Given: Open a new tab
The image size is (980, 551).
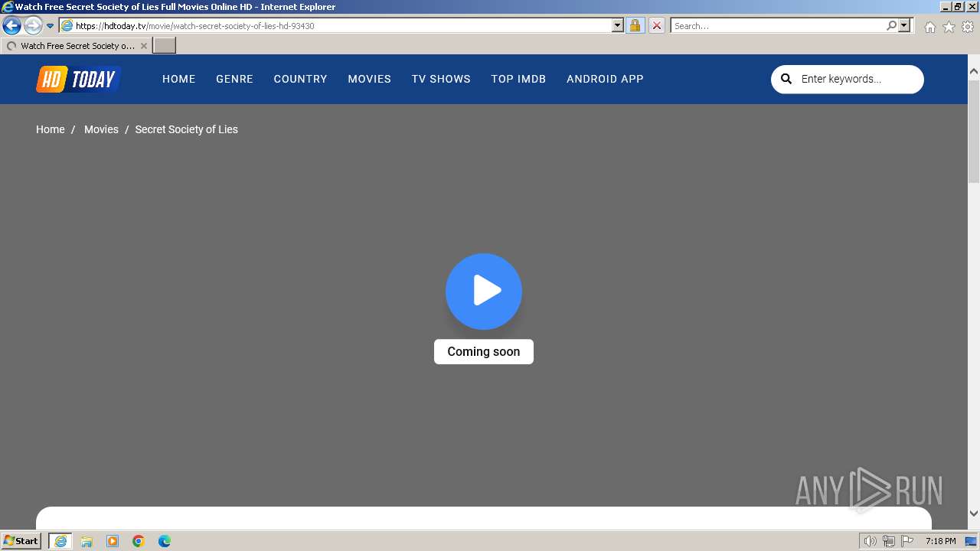Looking at the screenshot, I should (165, 46).
